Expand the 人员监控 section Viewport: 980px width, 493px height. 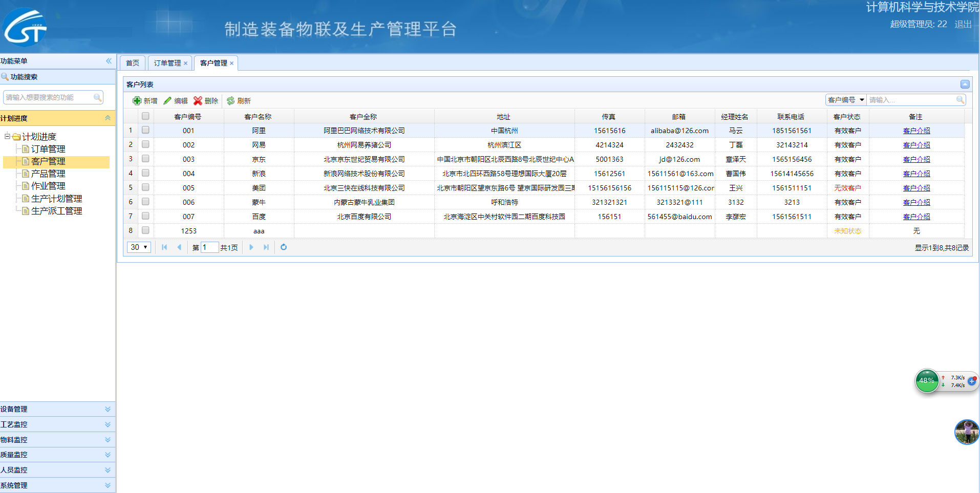pos(108,470)
